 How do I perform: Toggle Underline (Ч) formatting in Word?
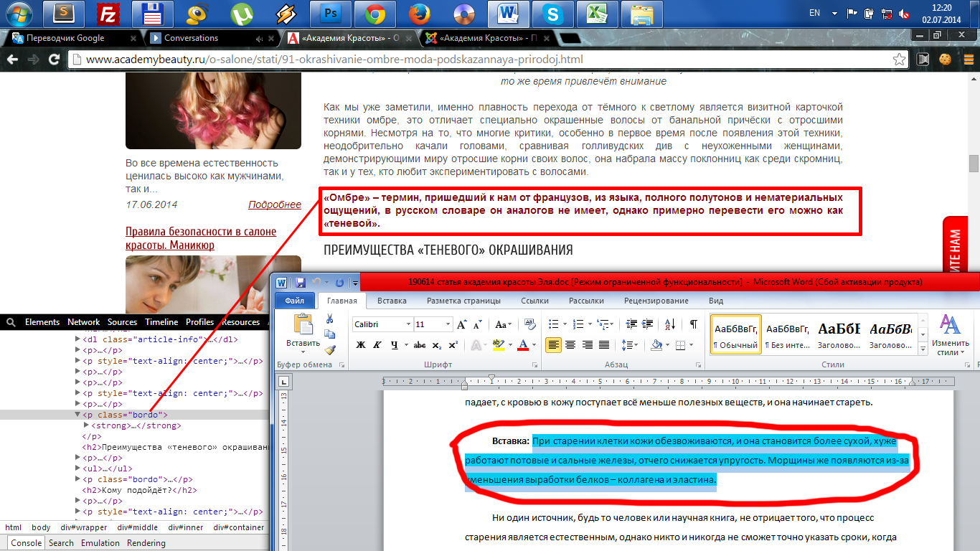394,345
